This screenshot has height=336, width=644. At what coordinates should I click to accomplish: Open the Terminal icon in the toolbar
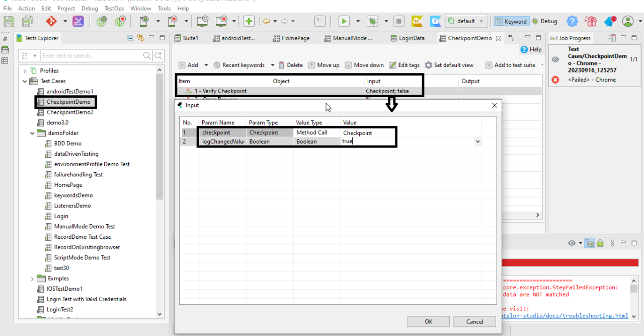[x=320, y=21]
